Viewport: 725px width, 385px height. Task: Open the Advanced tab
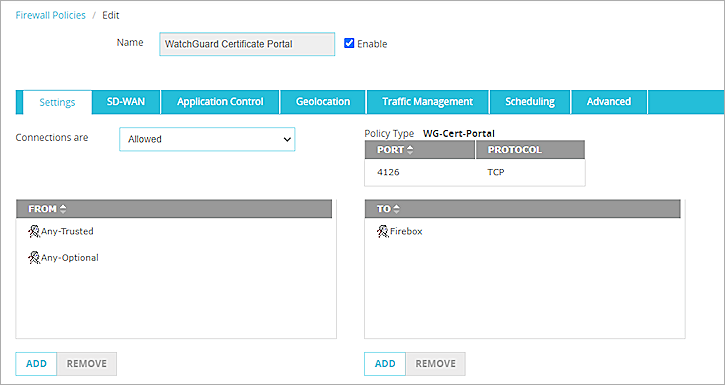(x=609, y=102)
